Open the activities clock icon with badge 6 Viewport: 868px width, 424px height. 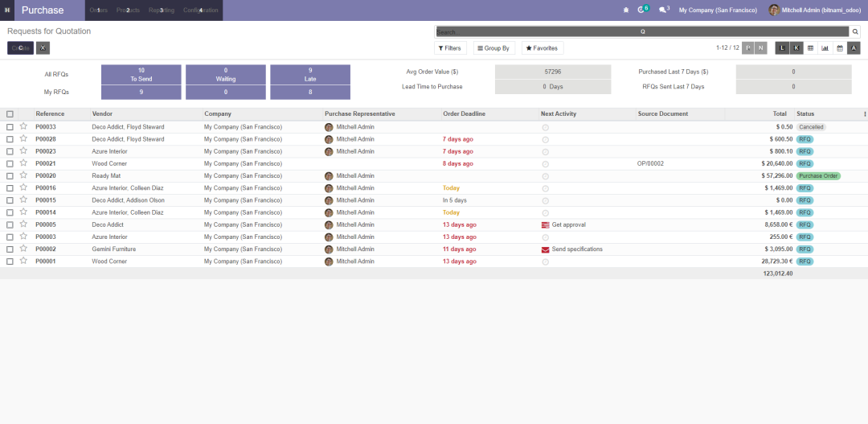[x=643, y=10]
